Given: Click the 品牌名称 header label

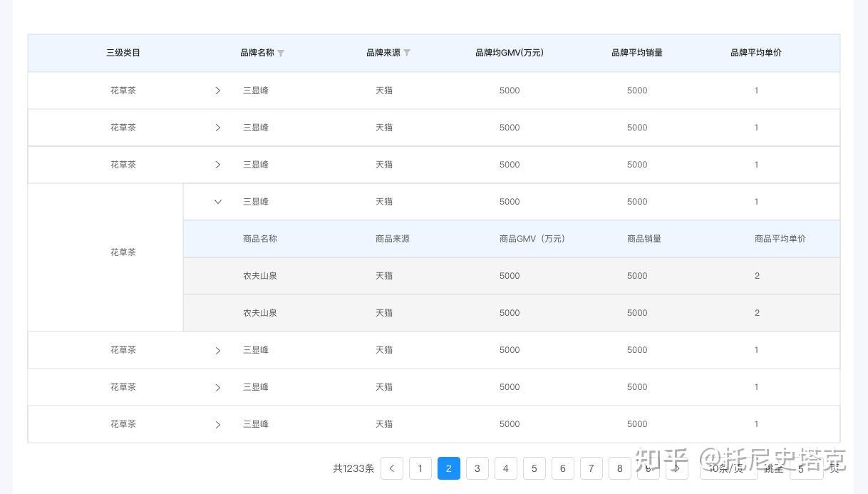Looking at the screenshot, I should point(257,53).
